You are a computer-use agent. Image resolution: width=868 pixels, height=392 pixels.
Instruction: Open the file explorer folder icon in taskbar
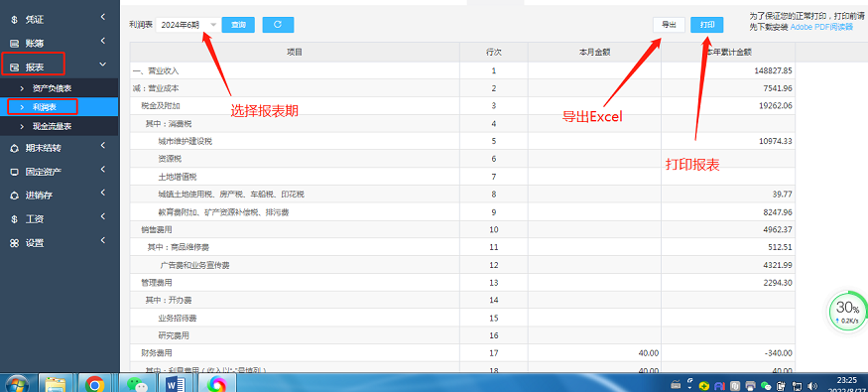click(x=56, y=384)
